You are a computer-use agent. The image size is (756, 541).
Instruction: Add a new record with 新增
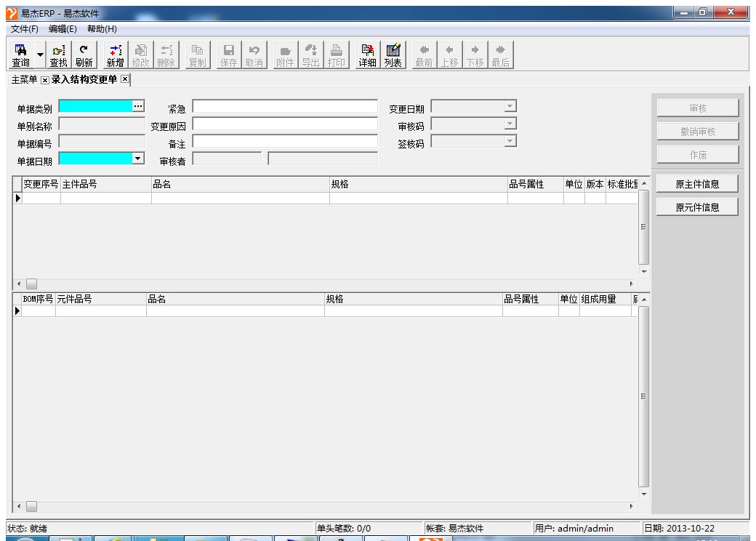click(x=115, y=55)
